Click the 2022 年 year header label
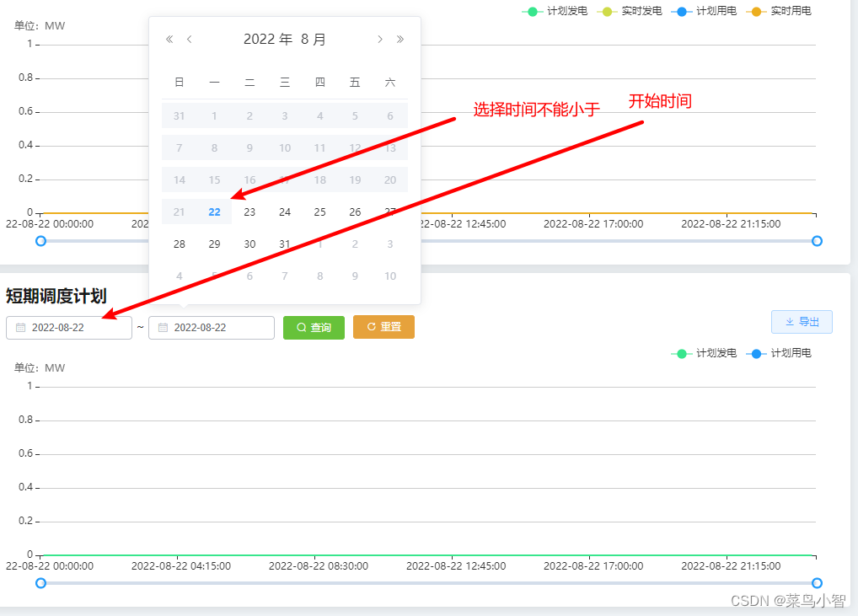Image resolution: width=858 pixels, height=616 pixels. (268, 40)
